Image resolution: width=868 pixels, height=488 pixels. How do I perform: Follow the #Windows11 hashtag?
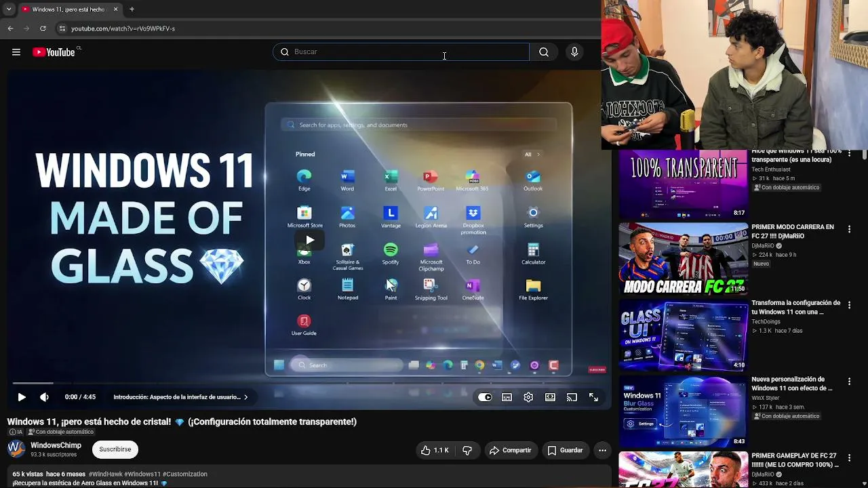142,474
